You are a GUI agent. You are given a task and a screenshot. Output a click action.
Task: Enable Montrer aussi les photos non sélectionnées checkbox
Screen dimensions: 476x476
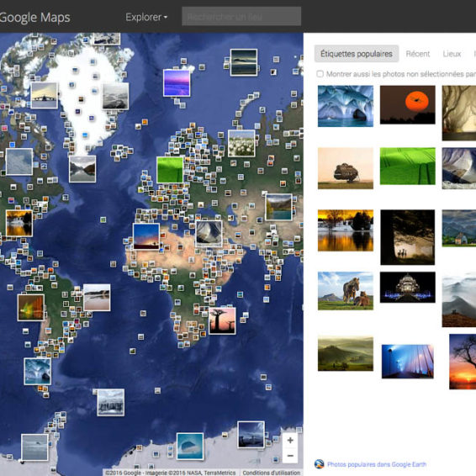320,74
